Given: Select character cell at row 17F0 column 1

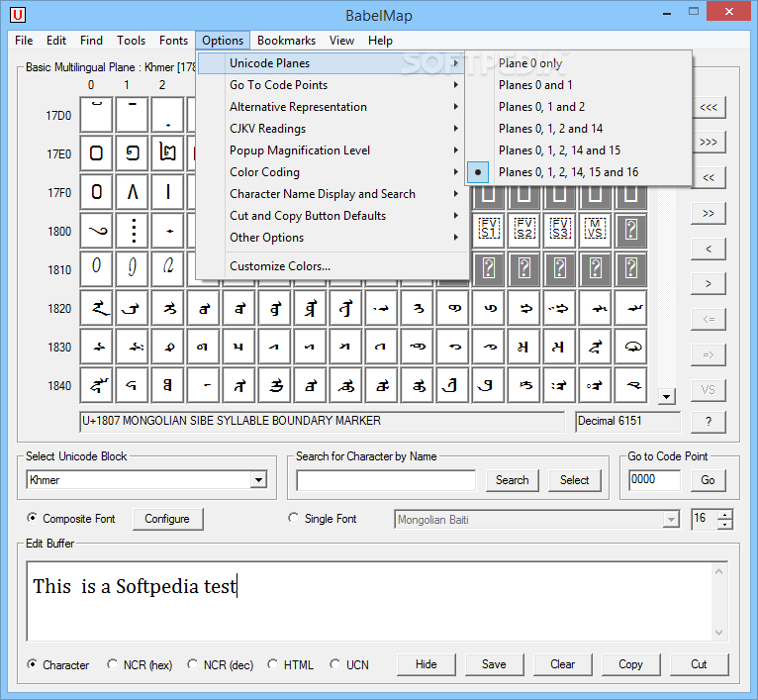Looking at the screenshot, I should [x=132, y=192].
